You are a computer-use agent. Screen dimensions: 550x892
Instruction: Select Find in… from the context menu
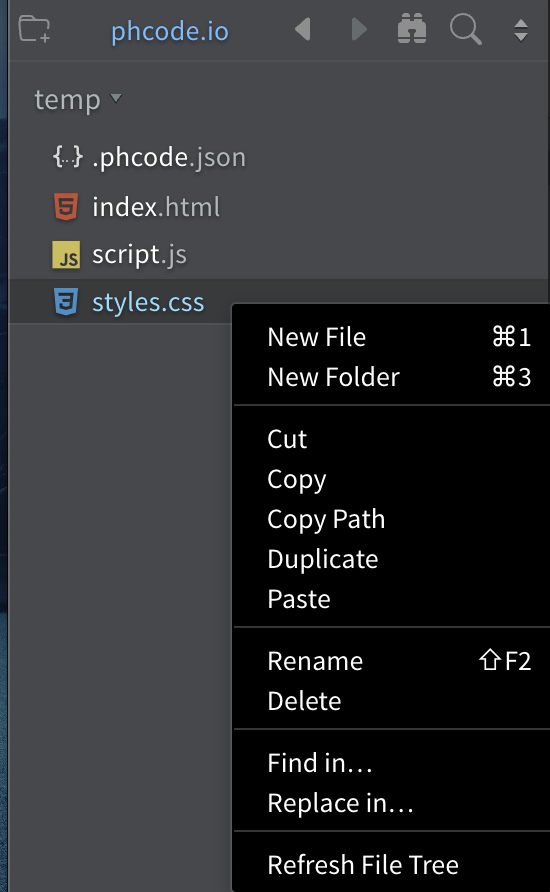[x=392, y=763]
